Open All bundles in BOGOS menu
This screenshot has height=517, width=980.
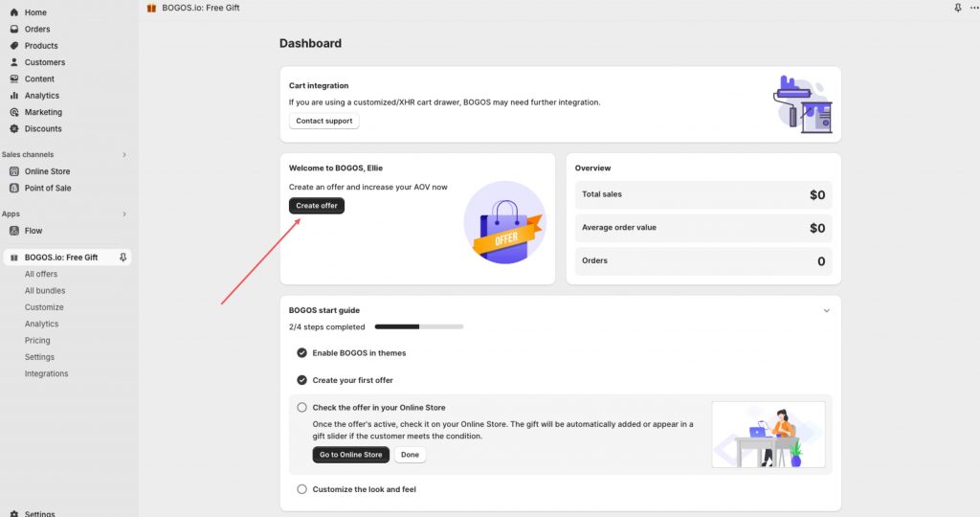coord(45,291)
